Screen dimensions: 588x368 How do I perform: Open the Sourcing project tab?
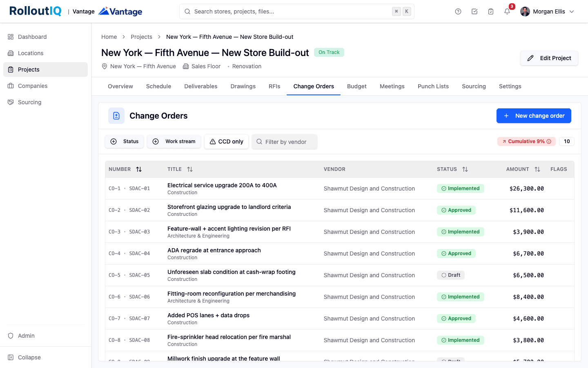474,86
